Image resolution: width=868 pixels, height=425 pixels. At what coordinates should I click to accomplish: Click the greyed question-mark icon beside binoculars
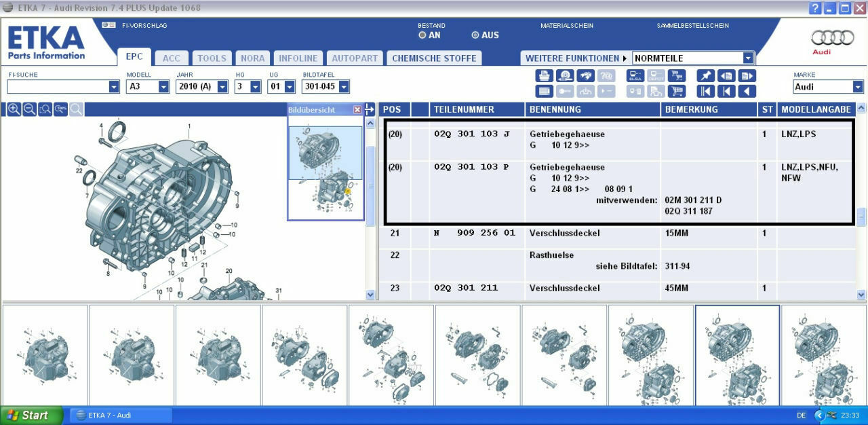tap(606, 76)
